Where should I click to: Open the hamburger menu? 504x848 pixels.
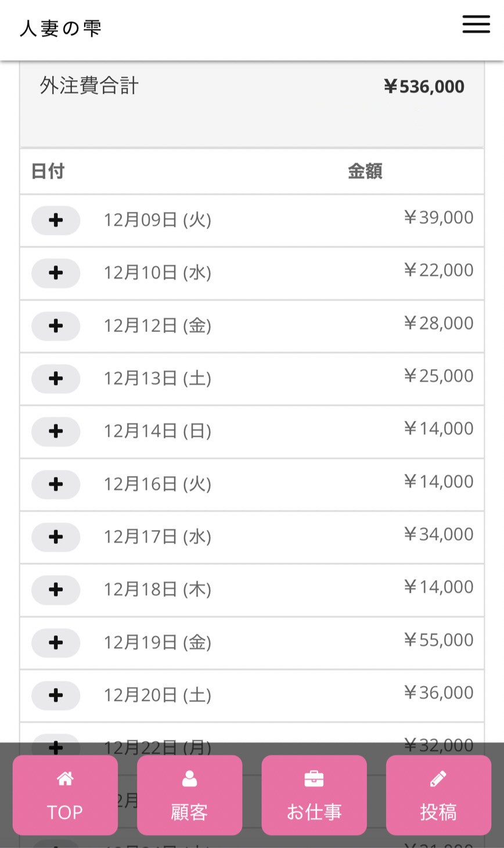[476, 24]
